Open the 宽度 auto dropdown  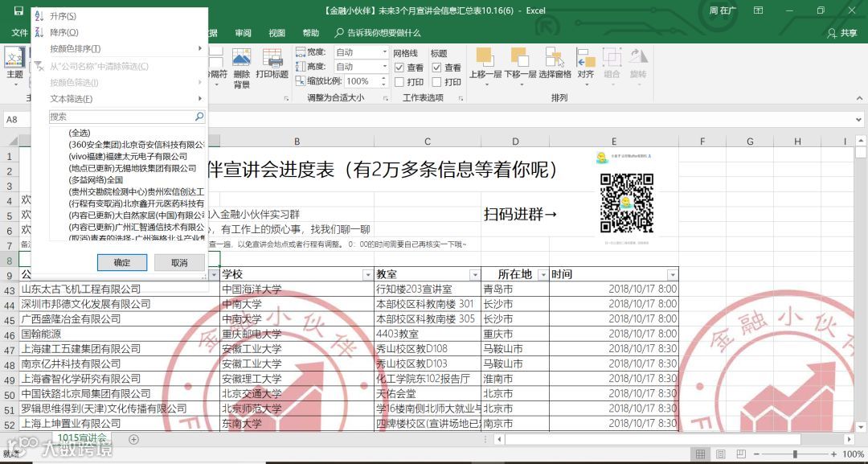pyautogui.click(x=385, y=52)
